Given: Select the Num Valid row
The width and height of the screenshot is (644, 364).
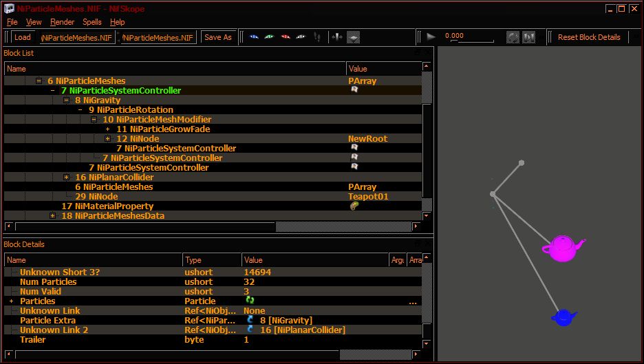Looking at the screenshot, I should tap(213, 291).
